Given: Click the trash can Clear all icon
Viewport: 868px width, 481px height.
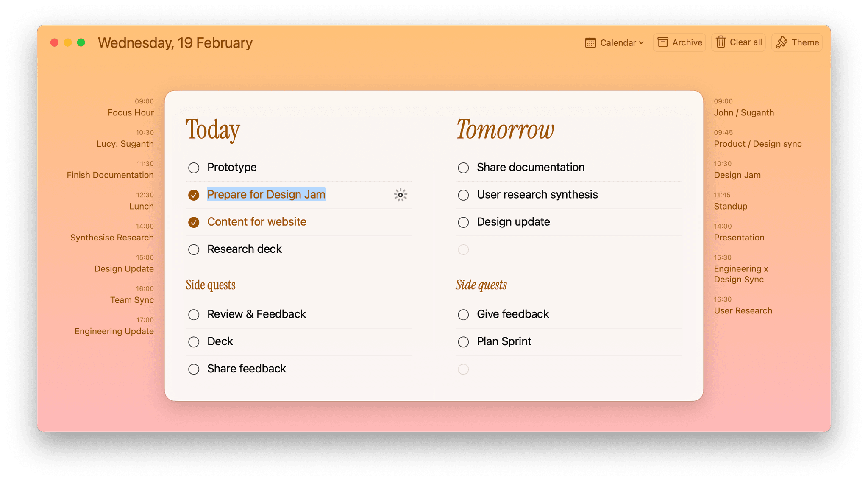Looking at the screenshot, I should 721,42.
